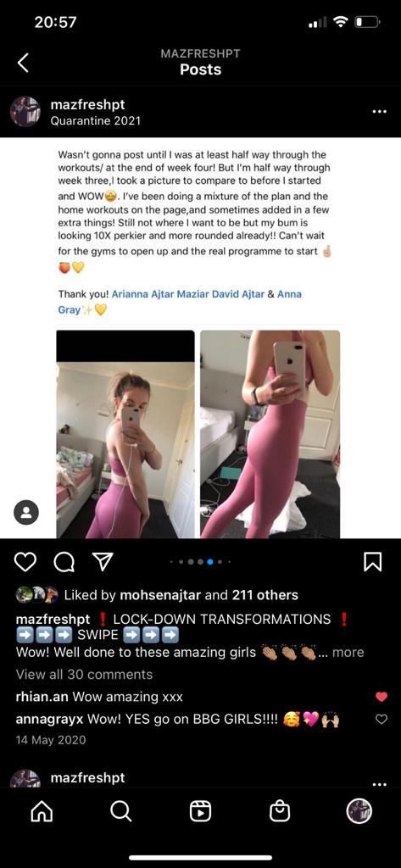Open your profile avatar in bottom bar
Viewport: 401px width, 868px height.
pyautogui.click(x=359, y=811)
